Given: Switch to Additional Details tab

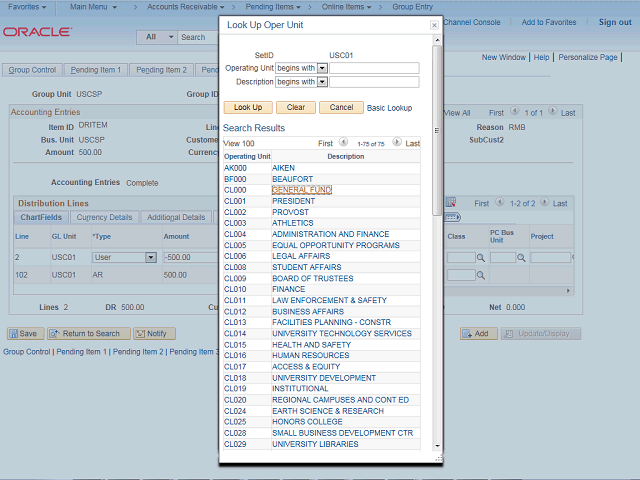Looking at the screenshot, I should (x=176, y=217).
